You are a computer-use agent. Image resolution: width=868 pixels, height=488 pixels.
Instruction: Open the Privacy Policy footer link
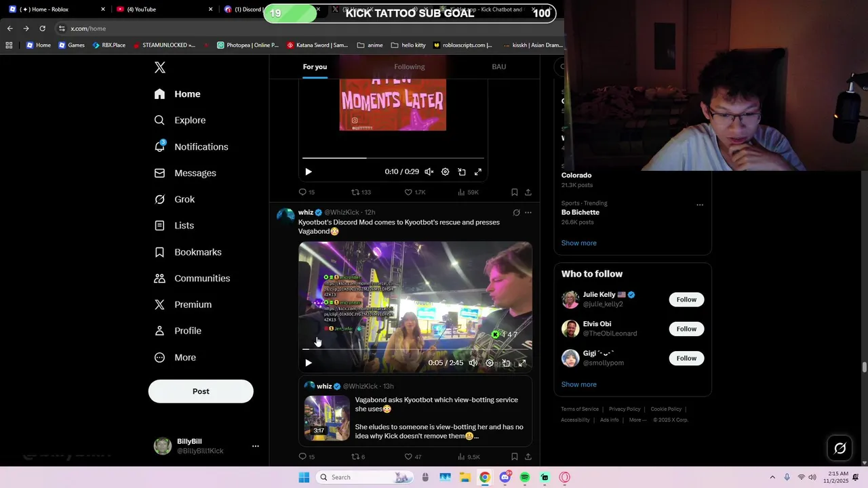pyautogui.click(x=625, y=409)
